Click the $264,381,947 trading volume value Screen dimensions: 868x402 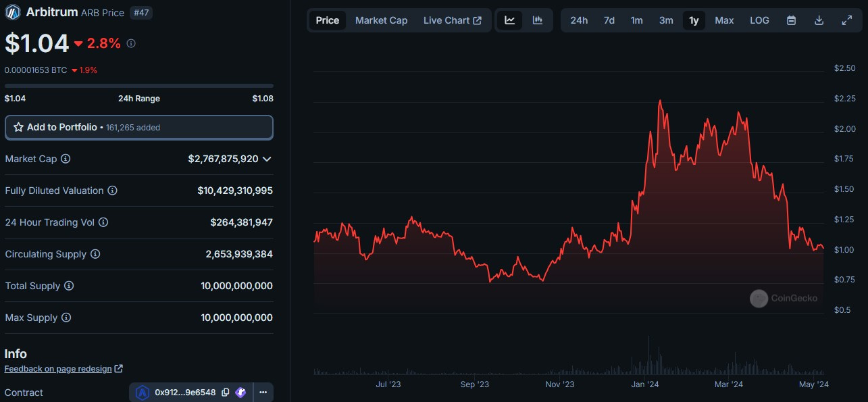click(x=241, y=222)
